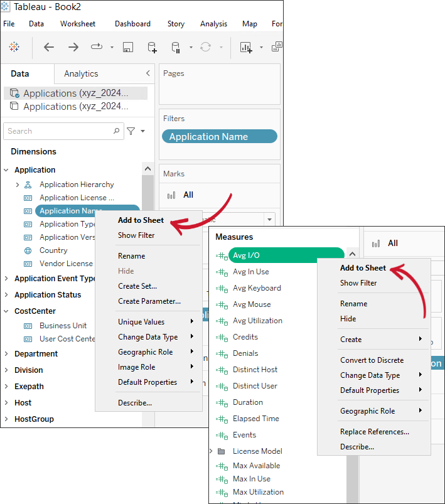Click the Application Hierarchy icon

pyautogui.click(x=28, y=185)
